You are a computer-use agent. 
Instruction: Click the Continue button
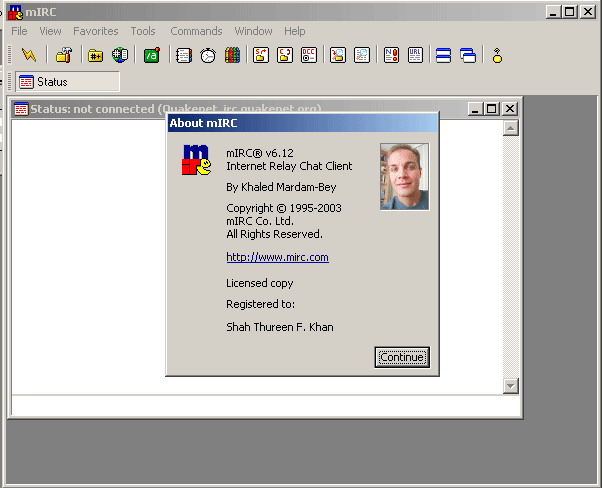click(x=402, y=357)
